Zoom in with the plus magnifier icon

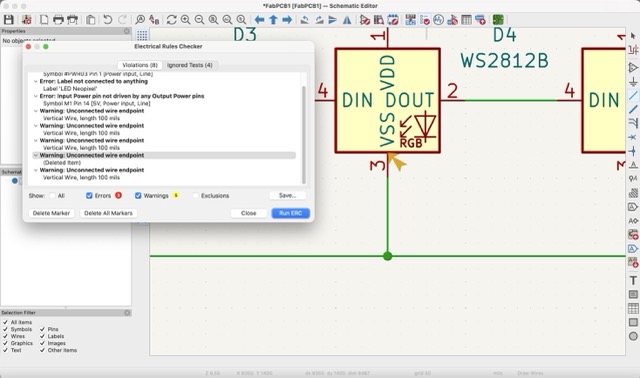tap(185, 20)
